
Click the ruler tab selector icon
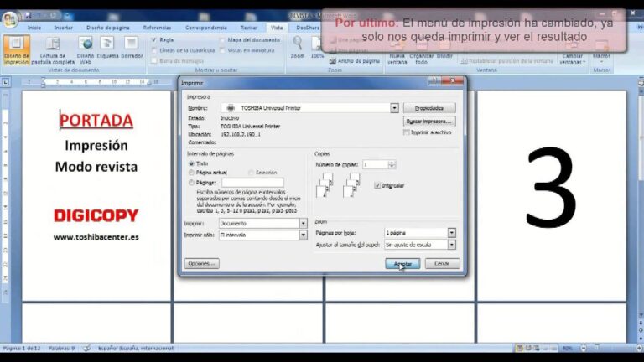click(x=5, y=82)
